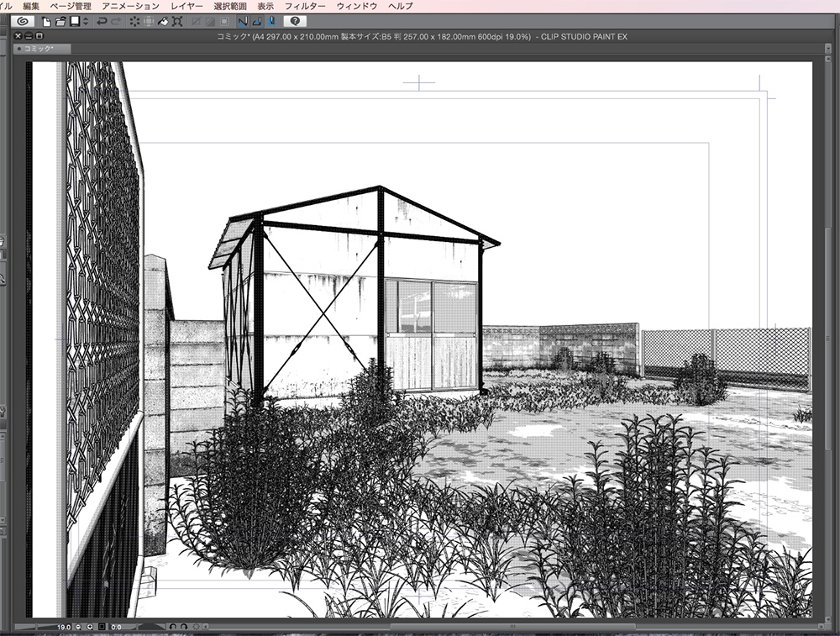Reset canvas rotation

[196, 627]
